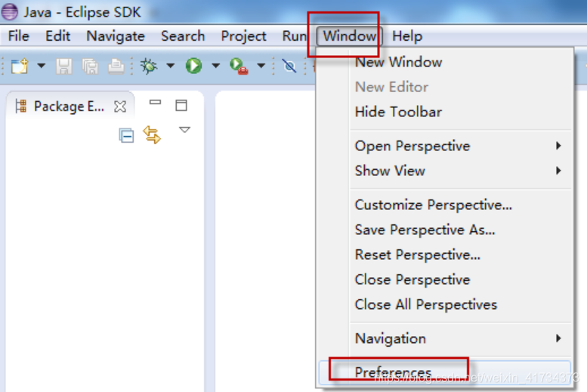The width and height of the screenshot is (587, 392).
Task: Click the Save floppy disk icon
Action: tap(64, 66)
